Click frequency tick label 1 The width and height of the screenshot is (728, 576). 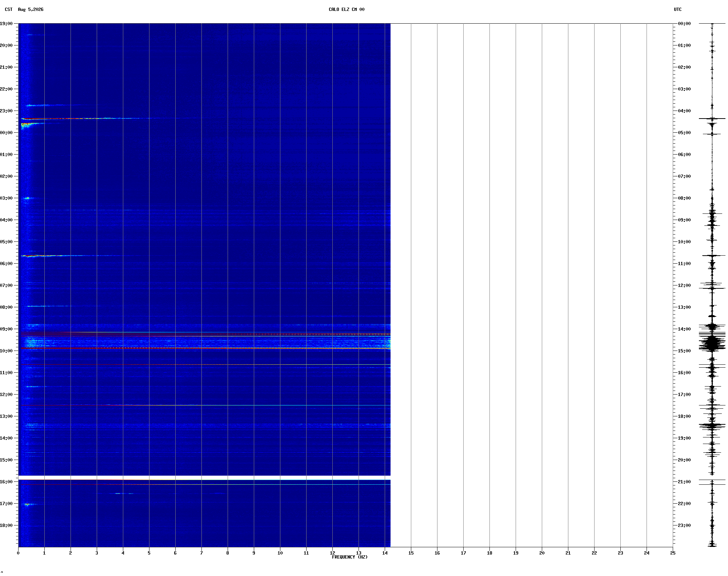point(44,553)
